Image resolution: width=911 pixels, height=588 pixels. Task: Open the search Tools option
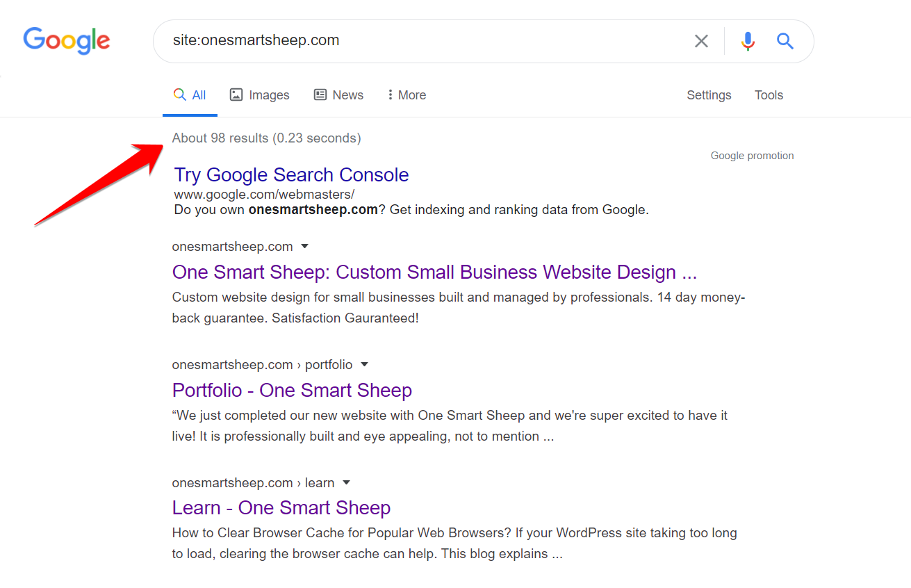769,95
